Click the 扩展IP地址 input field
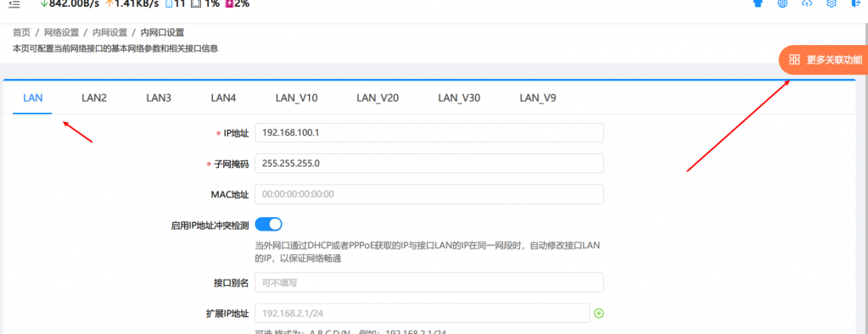This screenshot has width=868, height=334. pos(423,313)
